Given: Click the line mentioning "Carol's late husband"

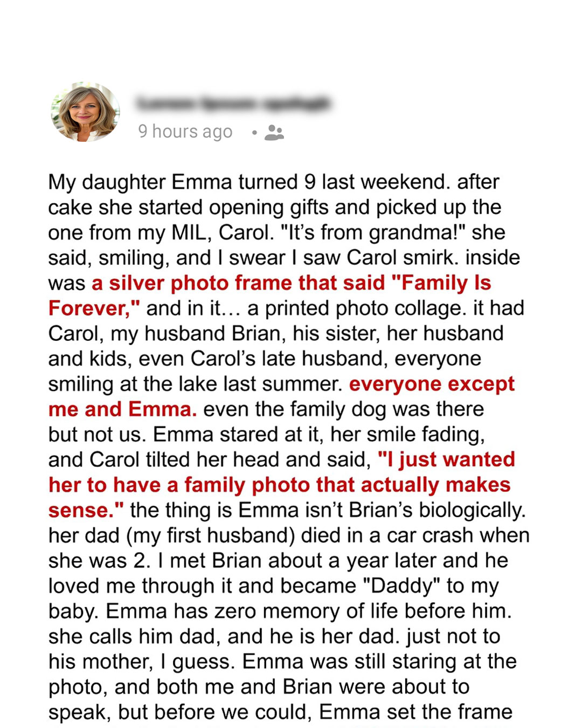Looking at the screenshot, I should [x=265, y=359].
